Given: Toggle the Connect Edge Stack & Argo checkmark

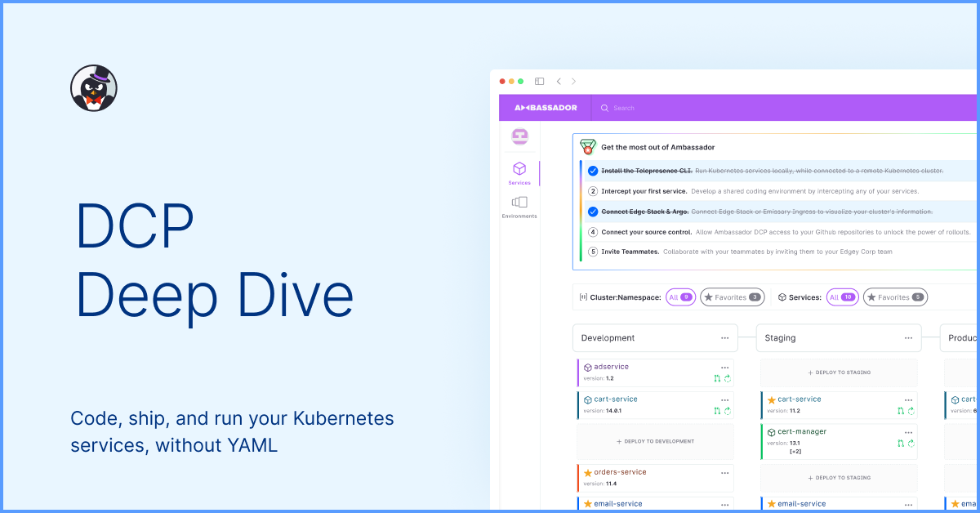Looking at the screenshot, I should click(x=593, y=212).
